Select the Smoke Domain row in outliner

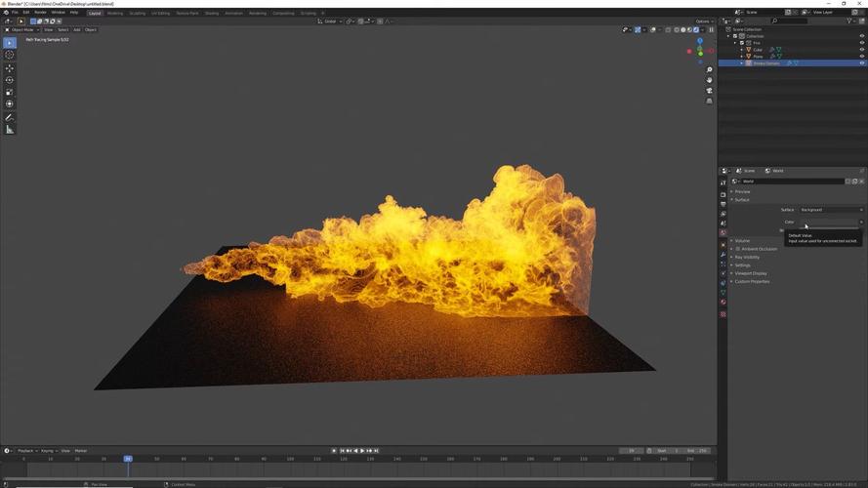792,63
